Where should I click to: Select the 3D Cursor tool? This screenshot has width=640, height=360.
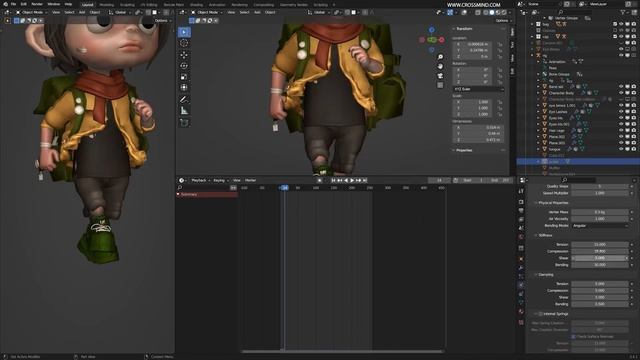[x=184, y=43]
